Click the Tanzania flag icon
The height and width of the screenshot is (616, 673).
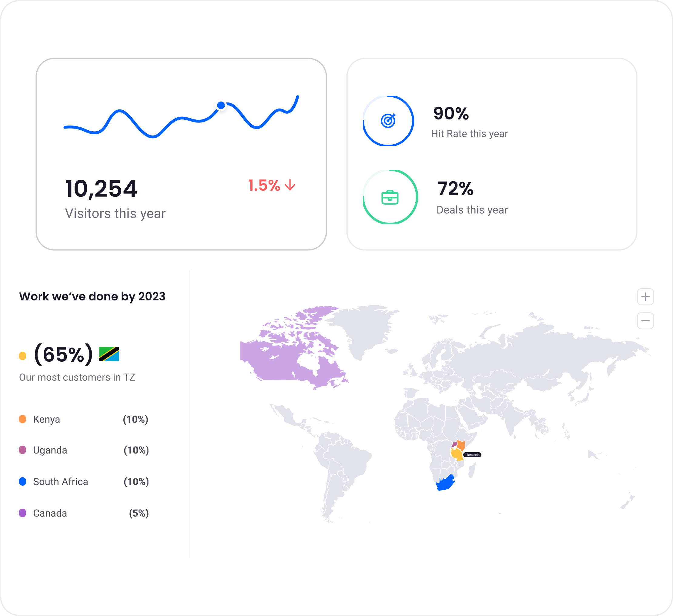pyautogui.click(x=109, y=354)
